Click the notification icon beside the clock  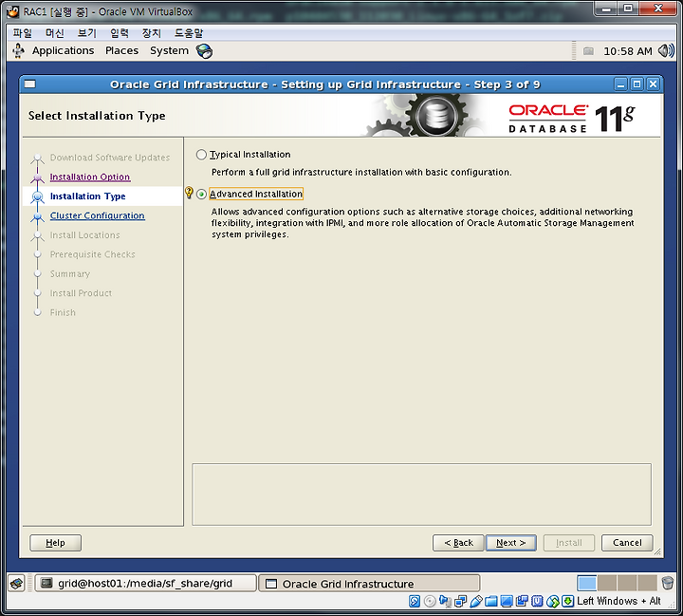point(588,51)
